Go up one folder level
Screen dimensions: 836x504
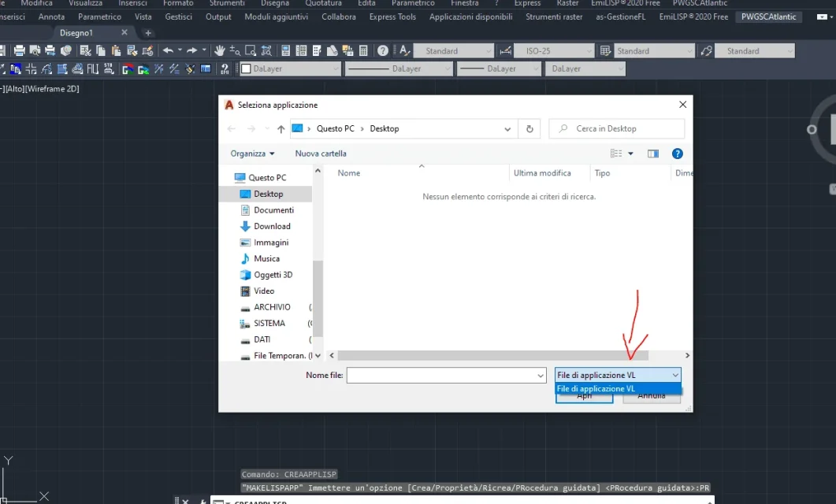[281, 129]
